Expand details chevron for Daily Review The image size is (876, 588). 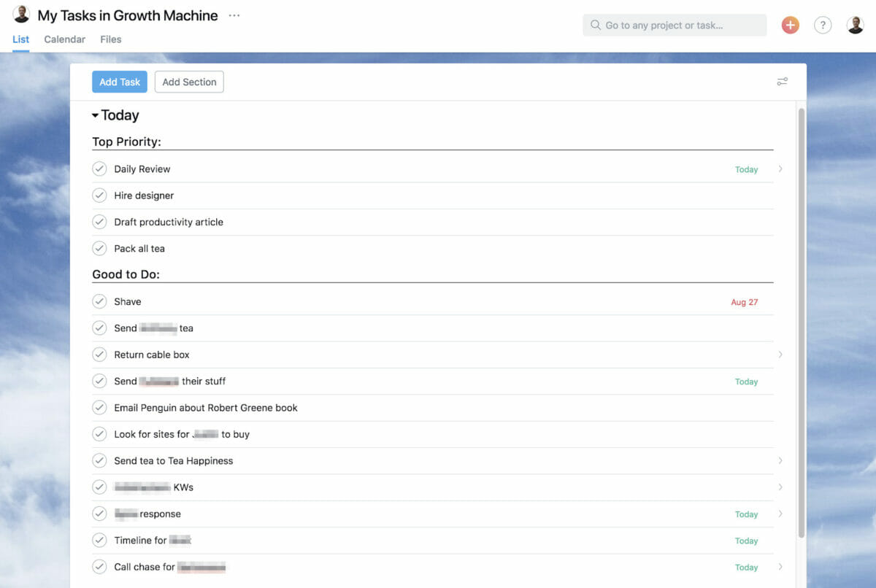coord(780,169)
